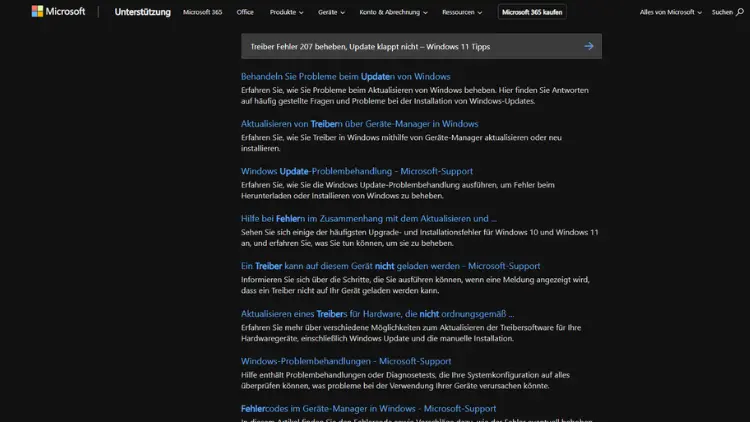Screen dimensions: 750x422
Task: Open 'Aktualisieren von Treibern über Geräte-Manager' result
Action: [x=359, y=124]
